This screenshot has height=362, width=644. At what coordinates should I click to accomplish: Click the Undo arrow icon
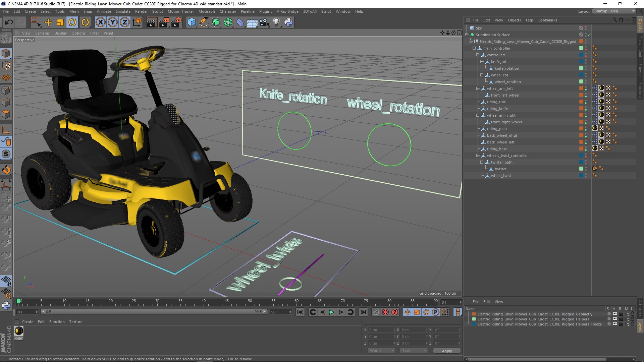coord(9,22)
